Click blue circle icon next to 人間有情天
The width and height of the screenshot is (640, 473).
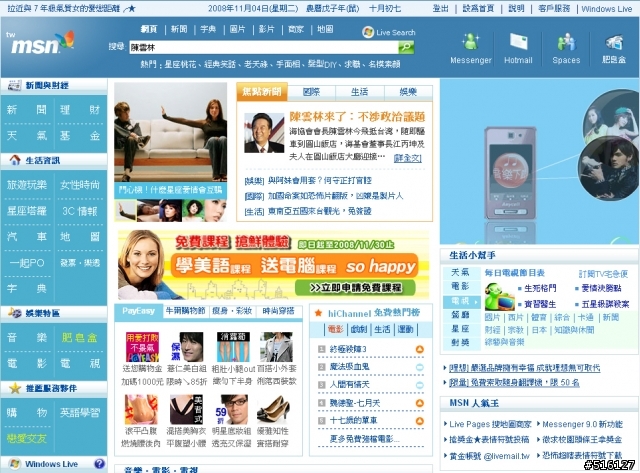[419, 385]
